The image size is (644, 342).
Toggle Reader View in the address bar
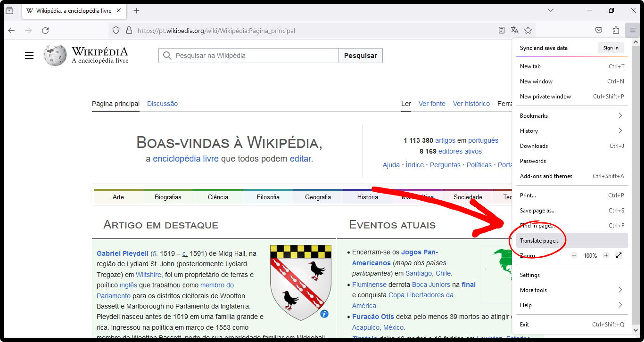[502, 31]
